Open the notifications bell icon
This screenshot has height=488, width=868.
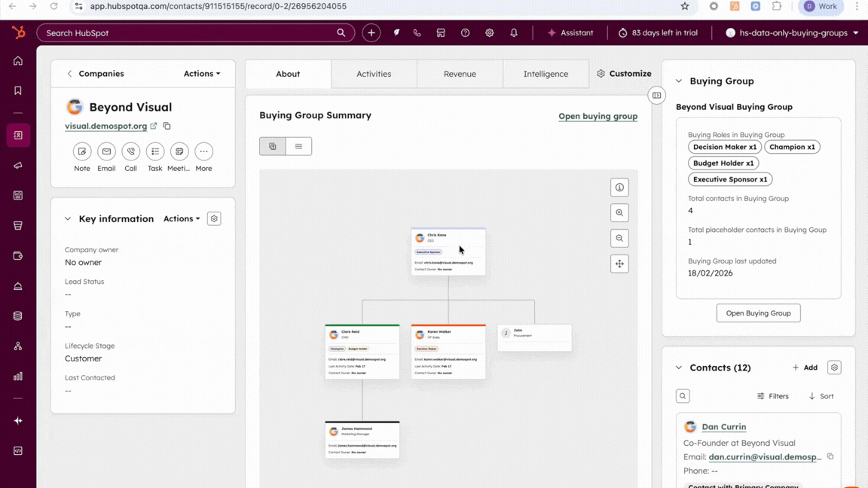coord(514,33)
